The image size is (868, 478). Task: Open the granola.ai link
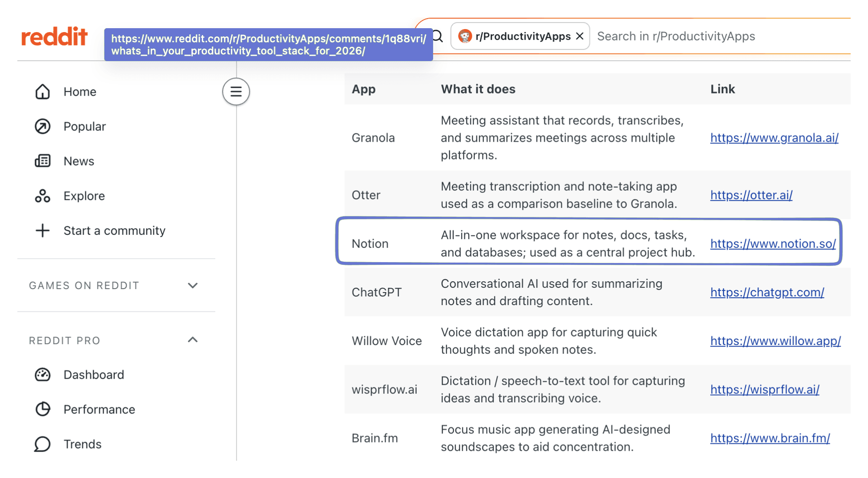[774, 138]
